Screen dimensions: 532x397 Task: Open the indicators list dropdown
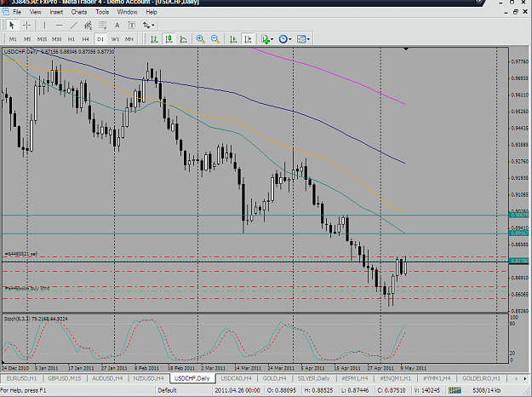[x=267, y=39]
